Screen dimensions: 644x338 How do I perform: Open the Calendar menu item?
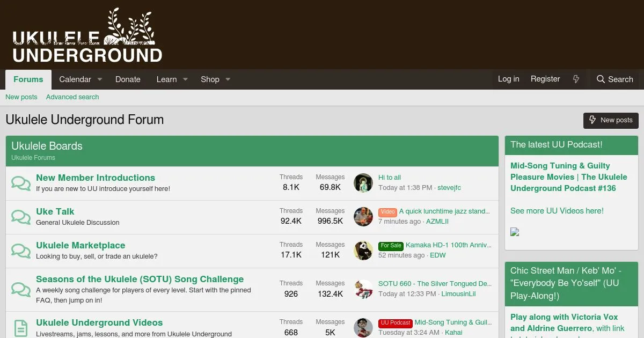(x=75, y=79)
